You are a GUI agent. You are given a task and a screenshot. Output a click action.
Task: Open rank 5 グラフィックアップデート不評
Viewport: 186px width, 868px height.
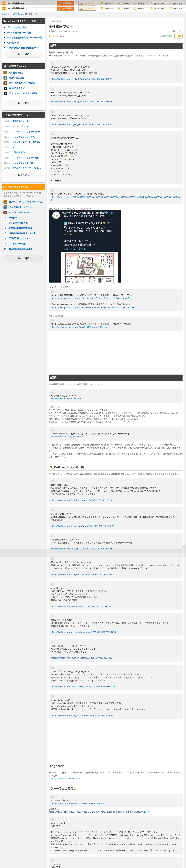tap(23, 93)
